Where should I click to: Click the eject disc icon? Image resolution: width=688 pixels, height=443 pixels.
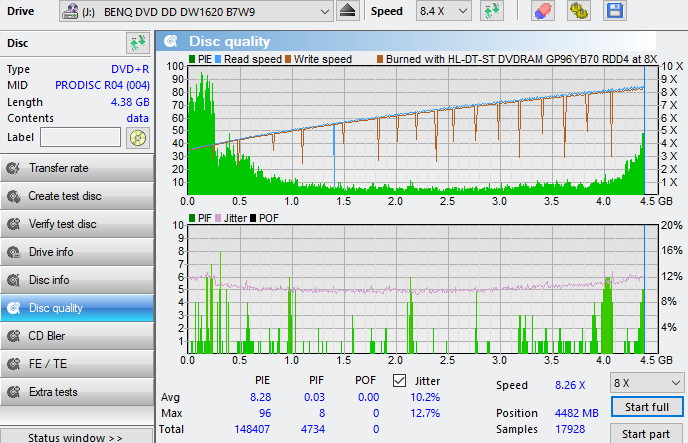click(x=347, y=11)
